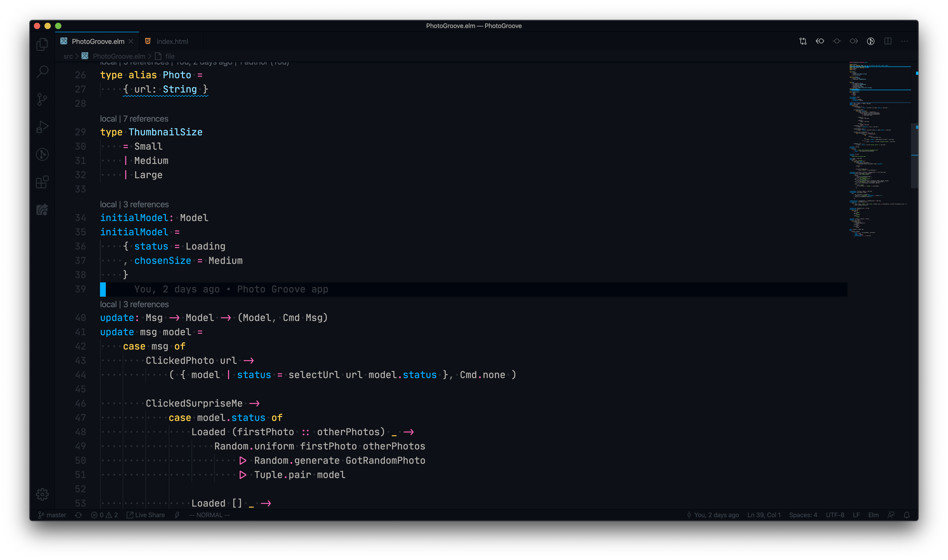Open the GitLens view in the activity bar
This screenshot has width=948, height=560.
coord(42,154)
